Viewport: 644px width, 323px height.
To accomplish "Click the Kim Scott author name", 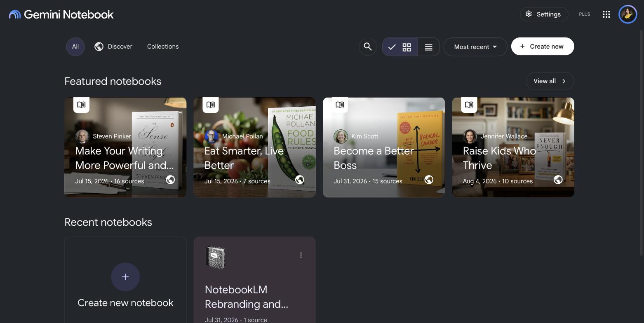I will 365,136.
